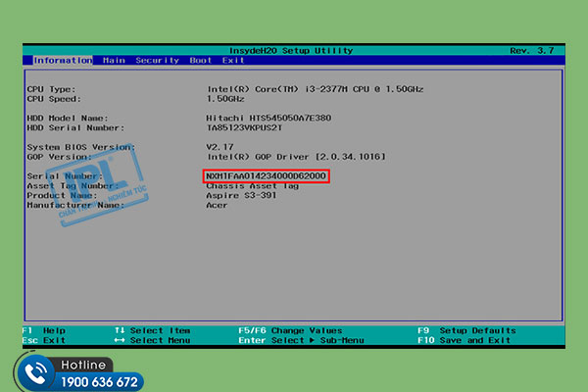Select the Intel GOP Driver value

296,157
